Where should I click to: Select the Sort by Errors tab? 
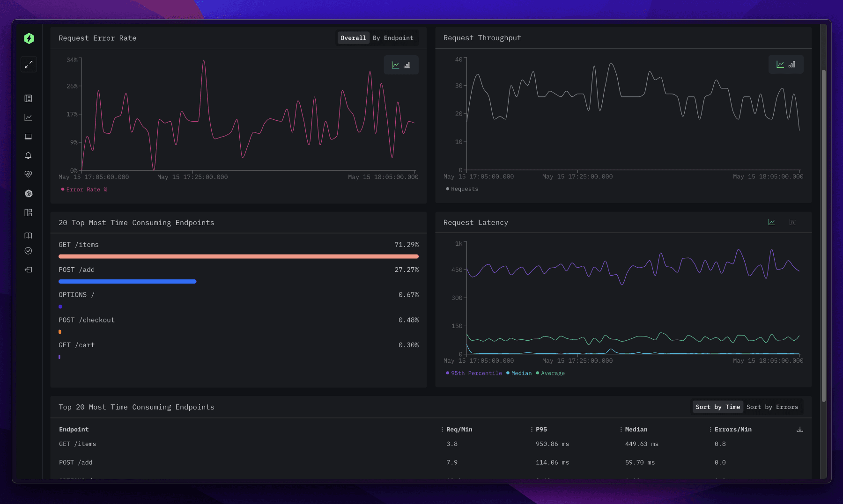772,407
